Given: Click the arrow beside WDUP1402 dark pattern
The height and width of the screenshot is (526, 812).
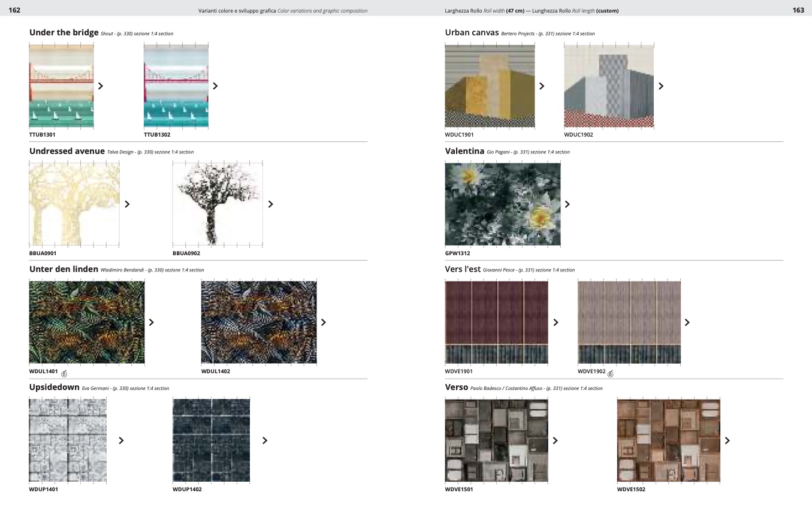Looking at the screenshot, I should (x=265, y=441).
